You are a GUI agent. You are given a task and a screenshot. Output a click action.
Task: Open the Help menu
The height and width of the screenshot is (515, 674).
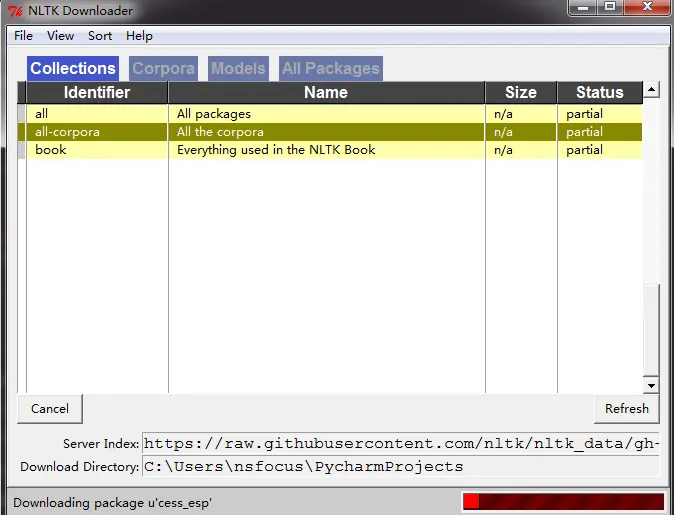pos(139,36)
